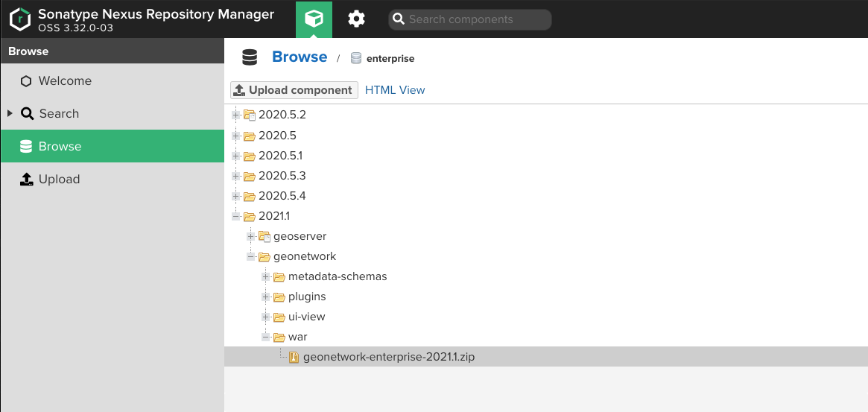Image resolution: width=868 pixels, height=412 pixels.
Task: Open the HTML View link
Action: coord(395,90)
